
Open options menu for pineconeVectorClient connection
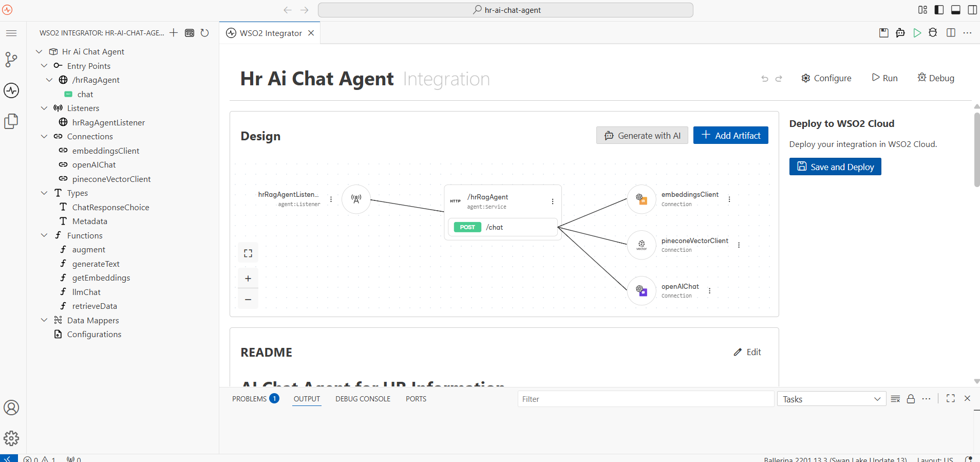coord(739,245)
